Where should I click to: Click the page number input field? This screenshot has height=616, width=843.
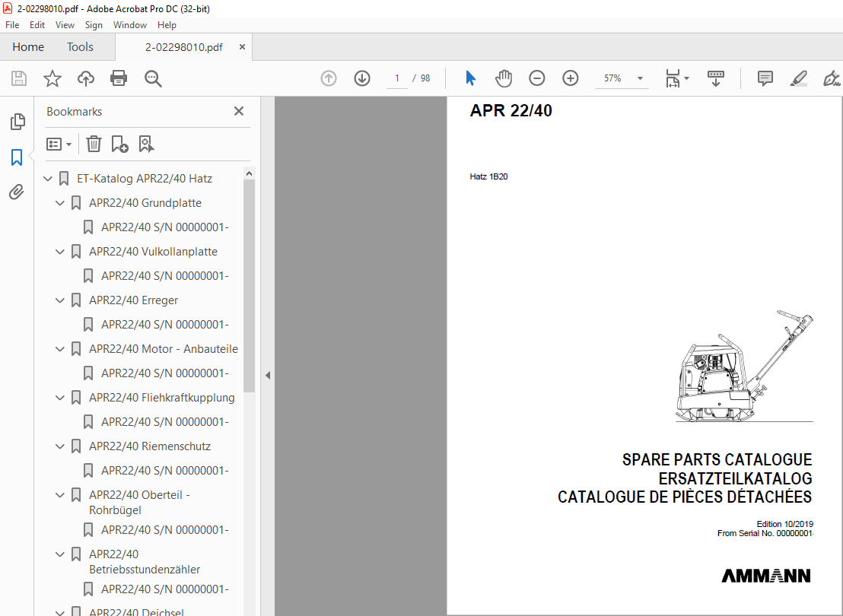(x=396, y=78)
